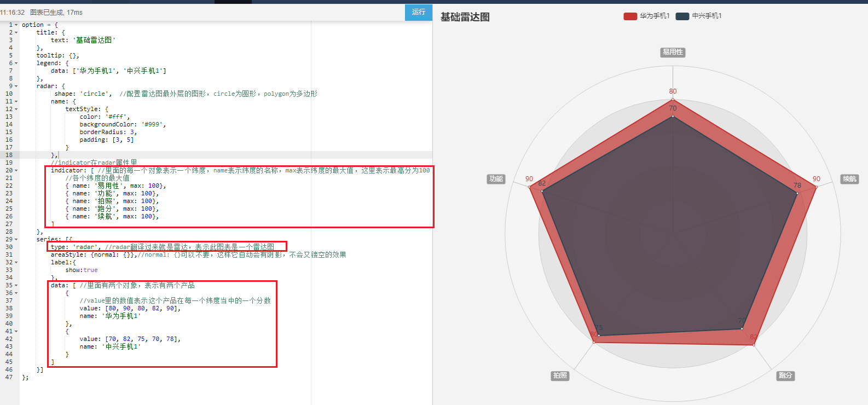Image resolution: width=868 pixels, height=405 pixels.
Task: Collapse the legend fold at line 6
Action: (x=16, y=63)
